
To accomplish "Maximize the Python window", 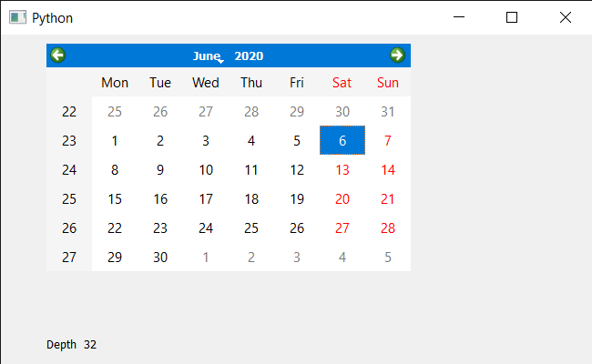I will click(x=512, y=17).
